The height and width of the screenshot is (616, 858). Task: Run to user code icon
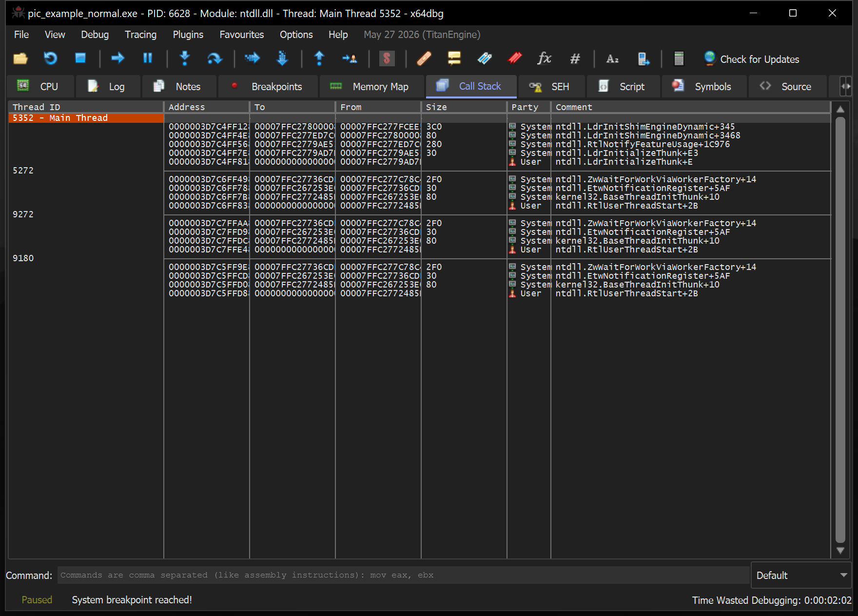click(350, 58)
